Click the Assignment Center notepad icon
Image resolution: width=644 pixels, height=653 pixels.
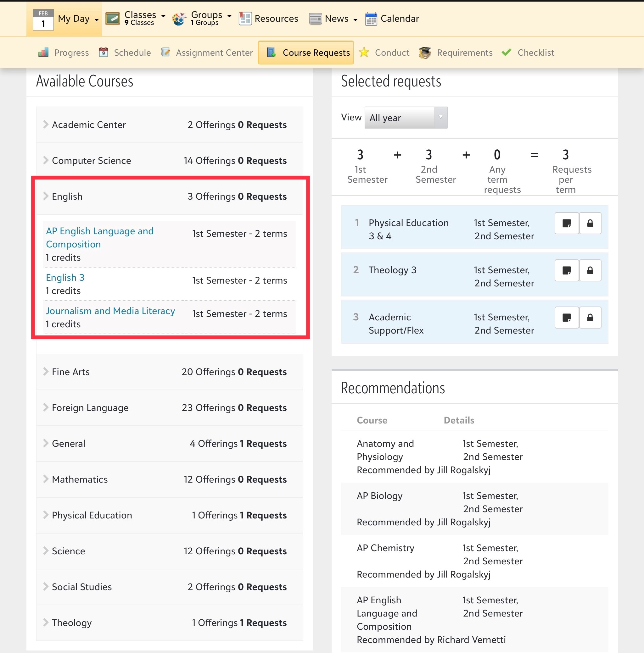(x=165, y=53)
